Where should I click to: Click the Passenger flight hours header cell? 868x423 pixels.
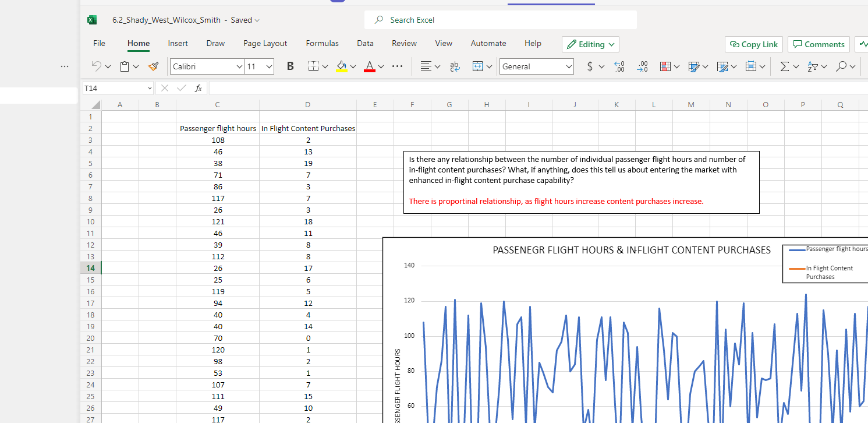(x=218, y=128)
